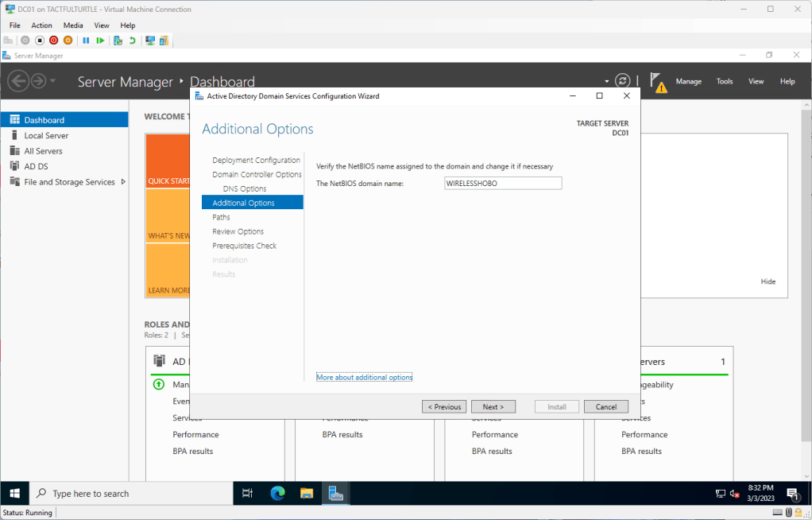Open the navigation history dropdown arrow
The width and height of the screenshot is (812, 520).
coord(53,81)
